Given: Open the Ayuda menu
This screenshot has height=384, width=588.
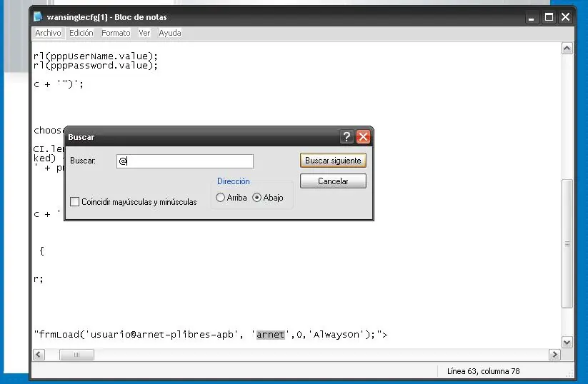Looking at the screenshot, I should (170, 33).
